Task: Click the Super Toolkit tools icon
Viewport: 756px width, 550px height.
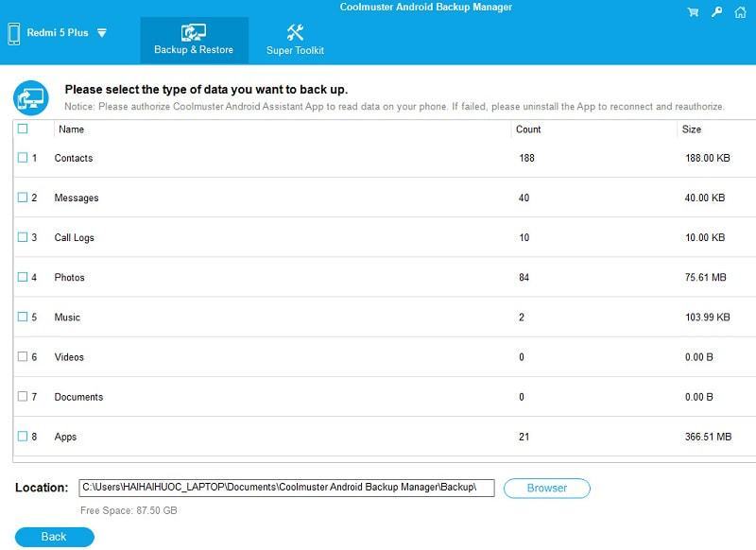Action: coord(295,33)
